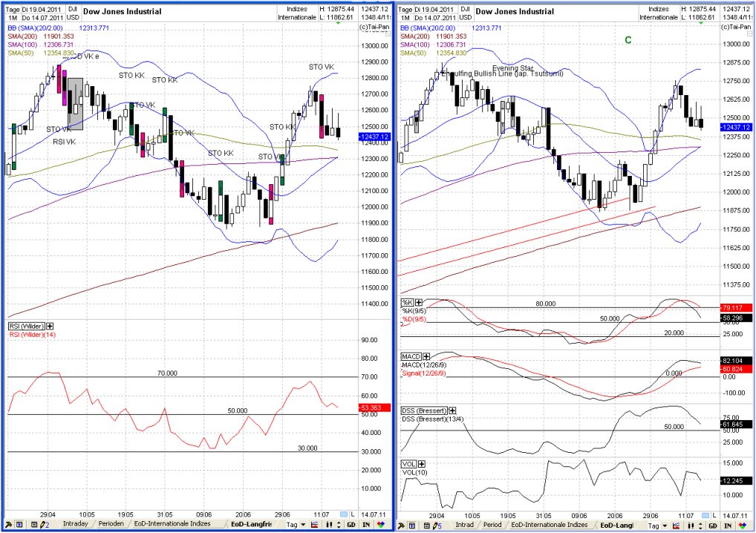Select the GD moving average icon
The height and width of the screenshot is (533, 756).
pyautogui.click(x=353, y=524)
